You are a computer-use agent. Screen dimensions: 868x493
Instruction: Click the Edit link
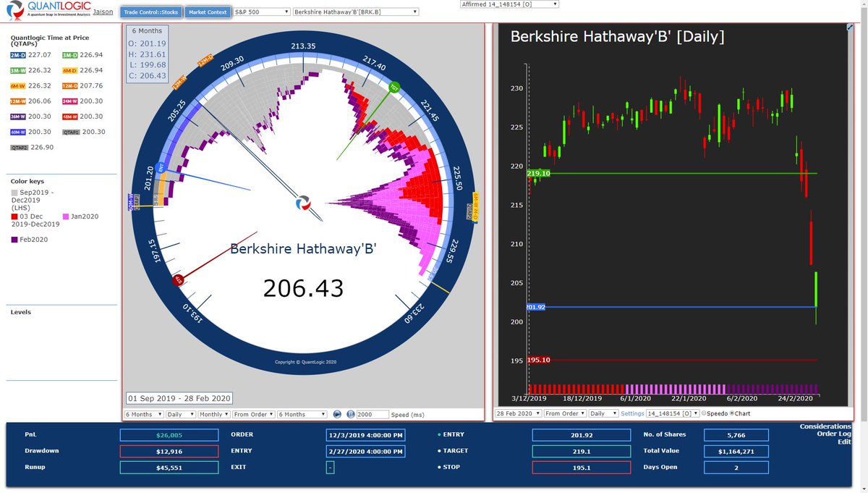(845, 442)
